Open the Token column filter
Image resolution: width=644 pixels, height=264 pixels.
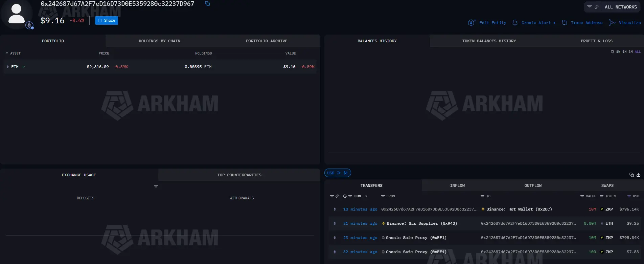[x=601, y=196]
